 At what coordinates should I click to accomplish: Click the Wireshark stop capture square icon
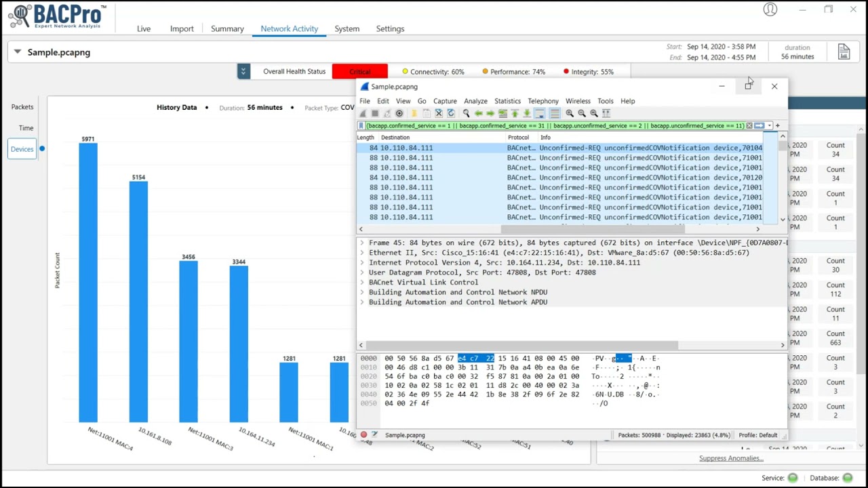375,113
